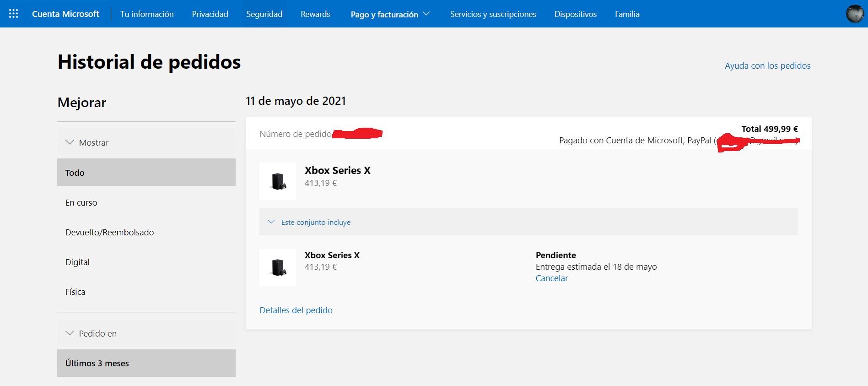Cancel the pending Xbox Series X order
The width and height of the screenshot is (868, 386).
(551, 278)
